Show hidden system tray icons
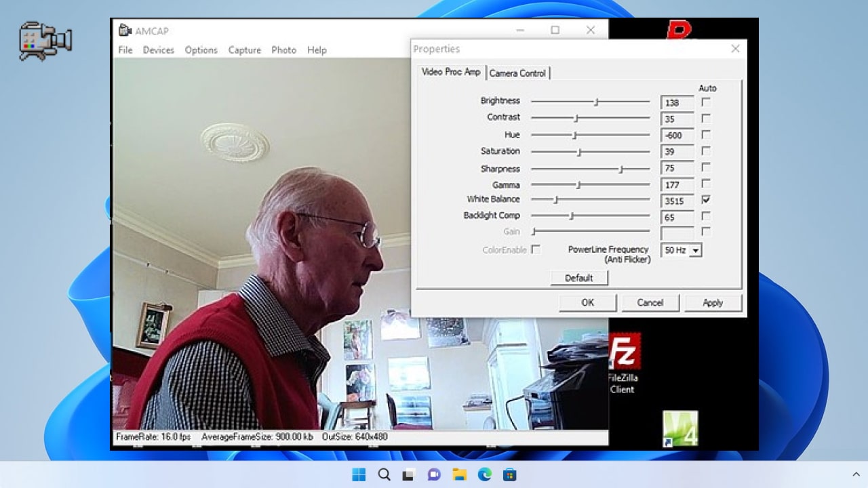 [856, 474]
